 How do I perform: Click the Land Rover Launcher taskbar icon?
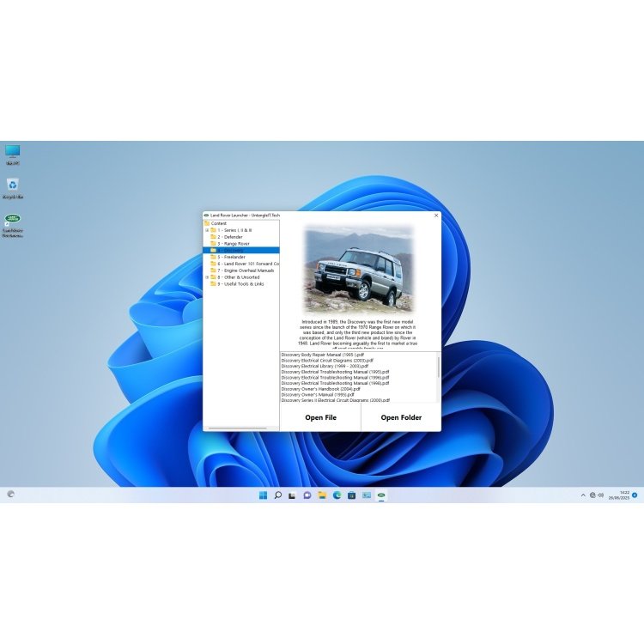click(381, 495)
